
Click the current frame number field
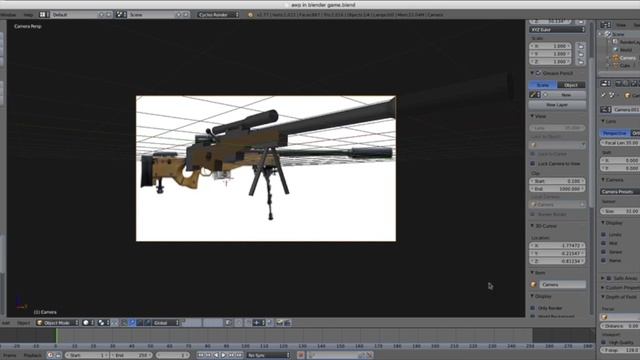(x=173, y=355)
